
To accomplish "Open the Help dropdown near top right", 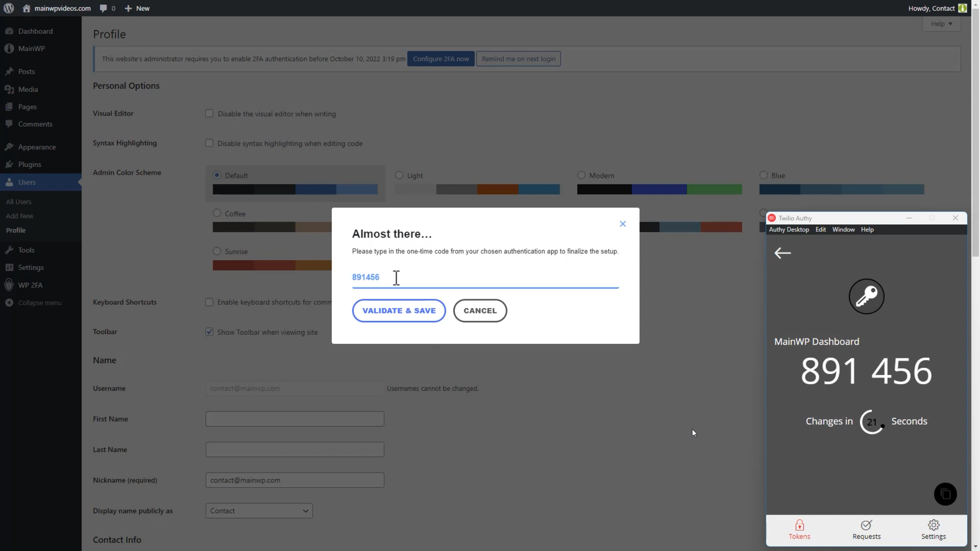I will [x=941, y=23].
